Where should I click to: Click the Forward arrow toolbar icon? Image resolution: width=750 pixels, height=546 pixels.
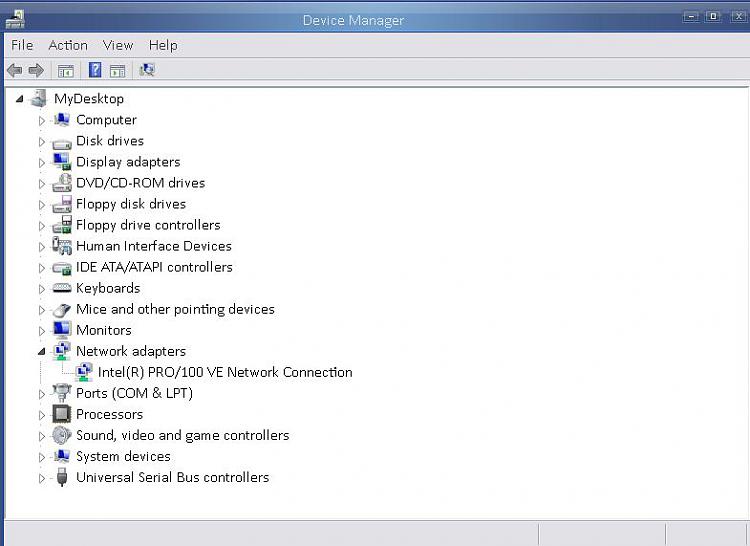36,71
